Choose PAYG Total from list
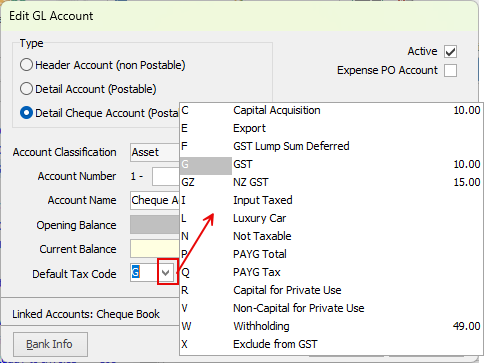Viewport: 484px width, 363px height. 331,254
